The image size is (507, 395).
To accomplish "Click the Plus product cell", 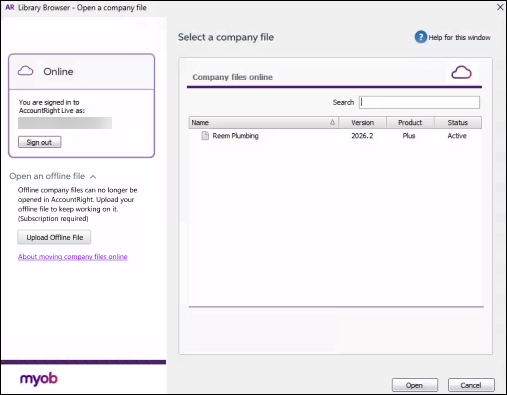I will pyautogui.click(x=409, y=136).
